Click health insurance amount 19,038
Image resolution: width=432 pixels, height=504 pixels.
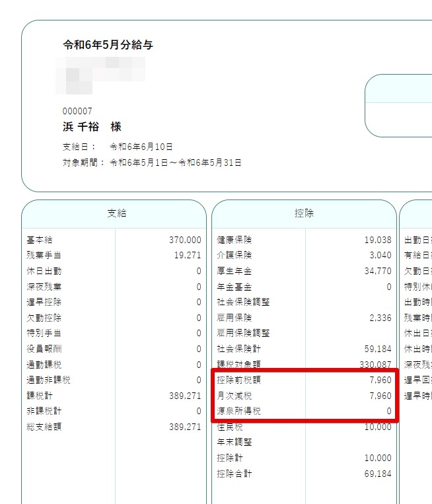378,240
